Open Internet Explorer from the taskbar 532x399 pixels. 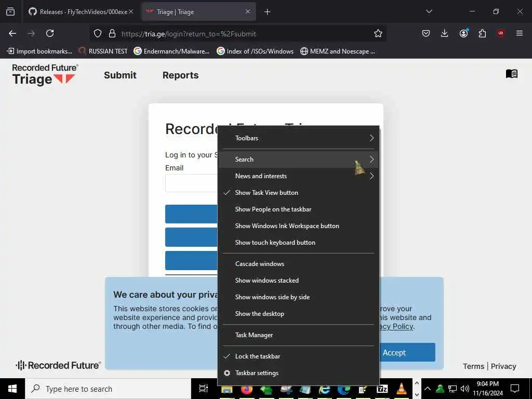click(x=324, y=390)
